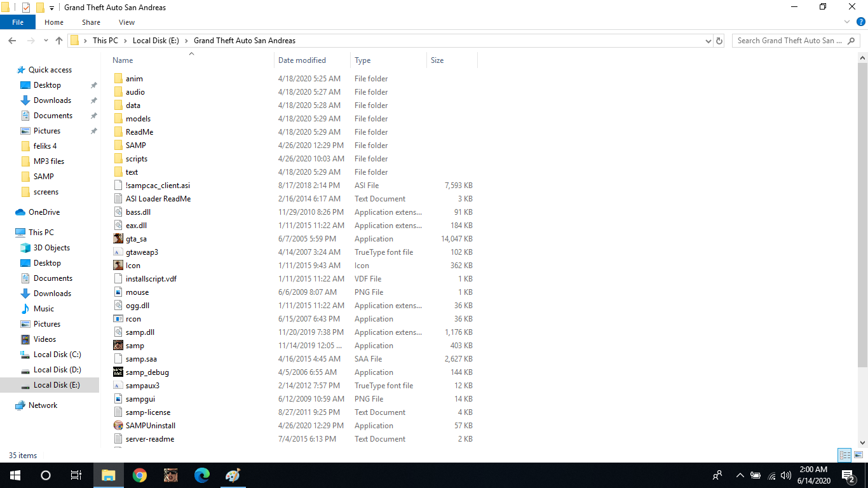Open Microsoft Edge from the taskbar
Screen dimensions: 868x488
(202, 475)
